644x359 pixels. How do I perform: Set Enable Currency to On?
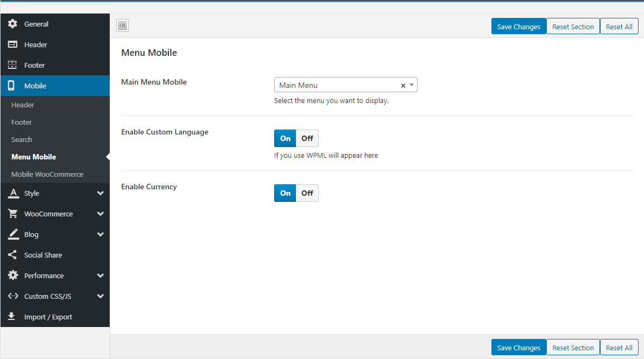tap(285, 193)
